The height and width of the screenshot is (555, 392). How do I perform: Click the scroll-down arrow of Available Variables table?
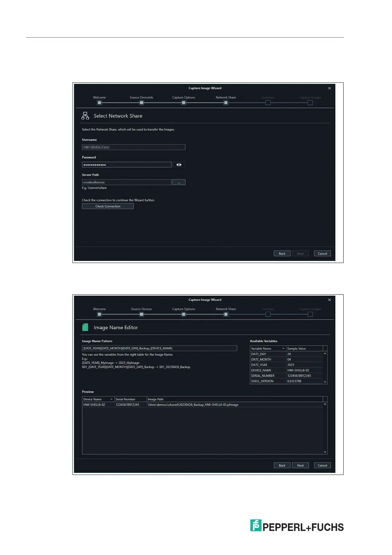[x=325, y=382]
